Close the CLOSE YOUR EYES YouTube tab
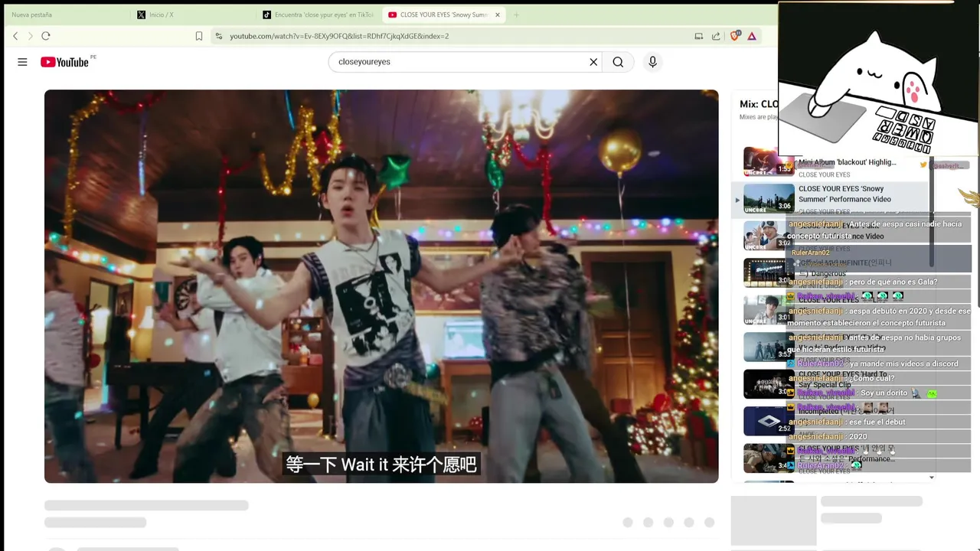980x551 pixels. (x=498, y=15)
